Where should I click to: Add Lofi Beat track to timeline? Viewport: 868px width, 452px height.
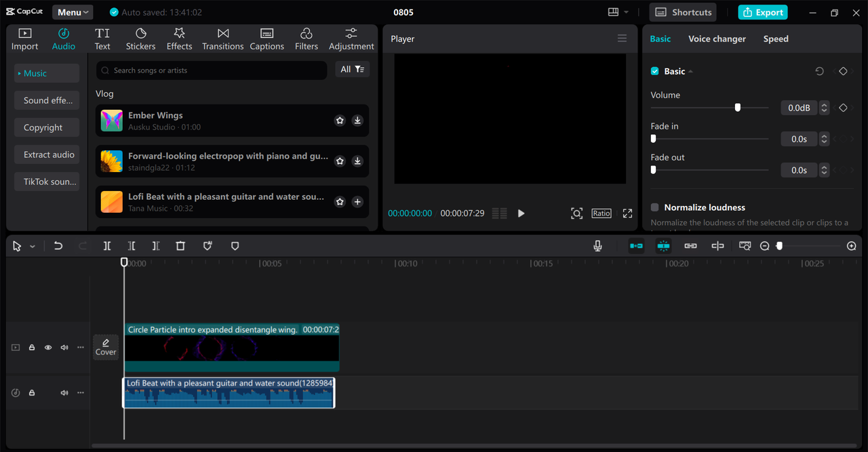[357, 202]
